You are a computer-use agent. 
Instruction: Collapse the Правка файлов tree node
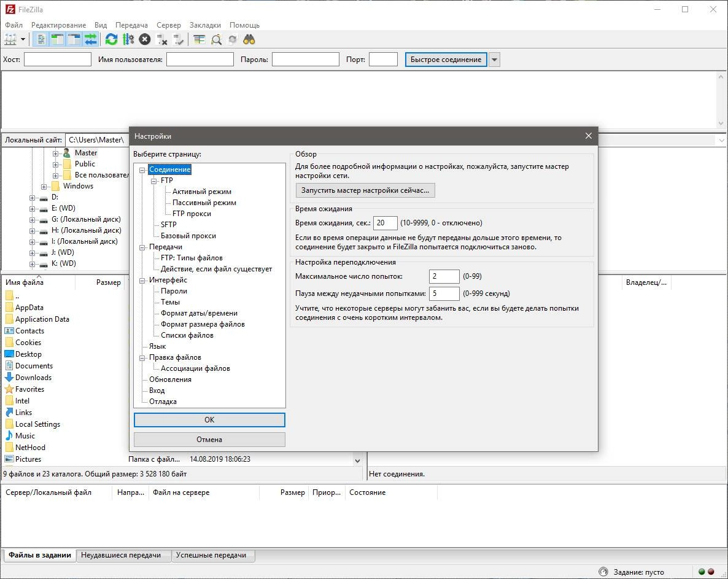click(x=142, y=358)
